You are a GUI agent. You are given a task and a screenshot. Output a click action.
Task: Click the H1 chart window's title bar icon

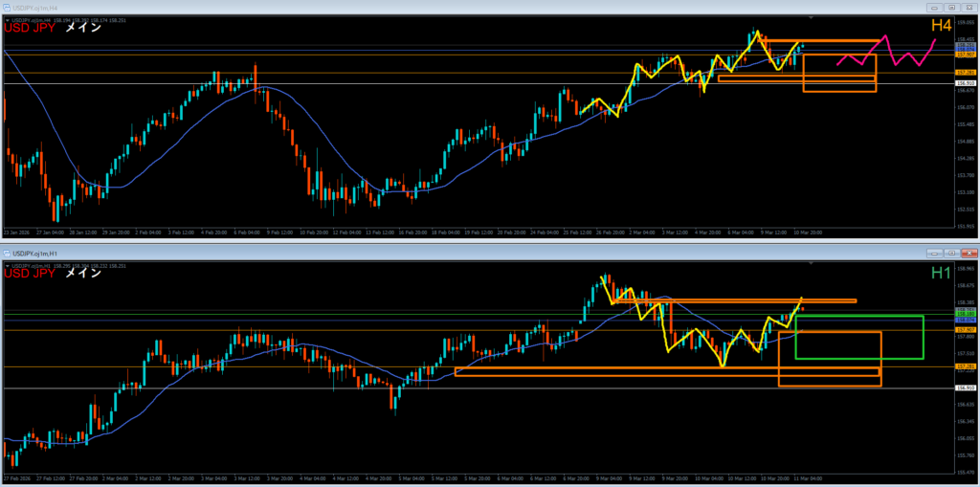click(x=7, y=253)
